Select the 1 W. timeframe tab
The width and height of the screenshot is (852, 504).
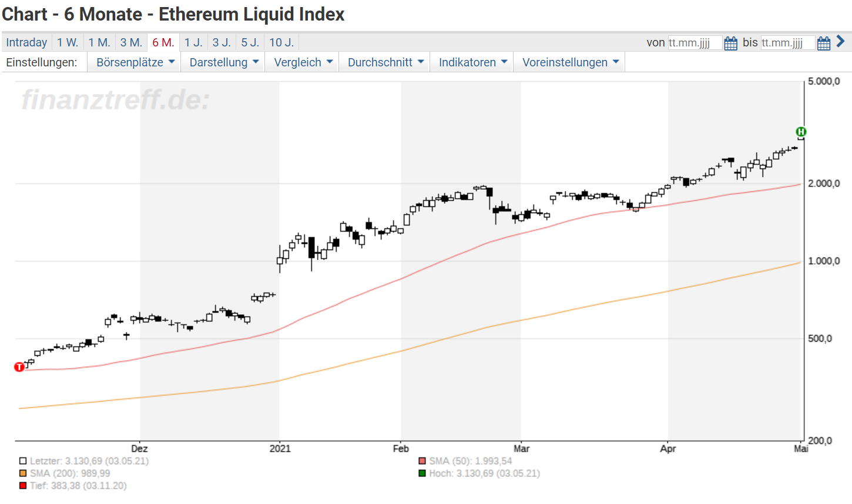click(68, 42)
